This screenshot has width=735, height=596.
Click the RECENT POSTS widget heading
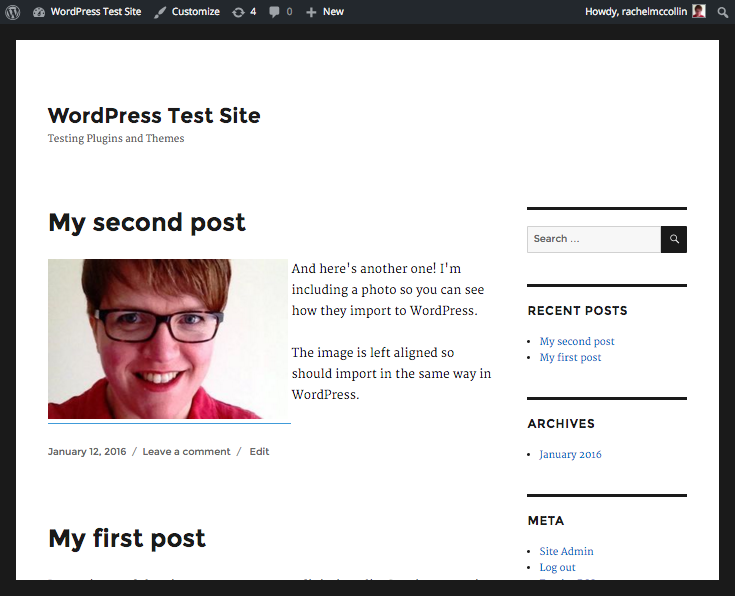click(x=578, y=311)
